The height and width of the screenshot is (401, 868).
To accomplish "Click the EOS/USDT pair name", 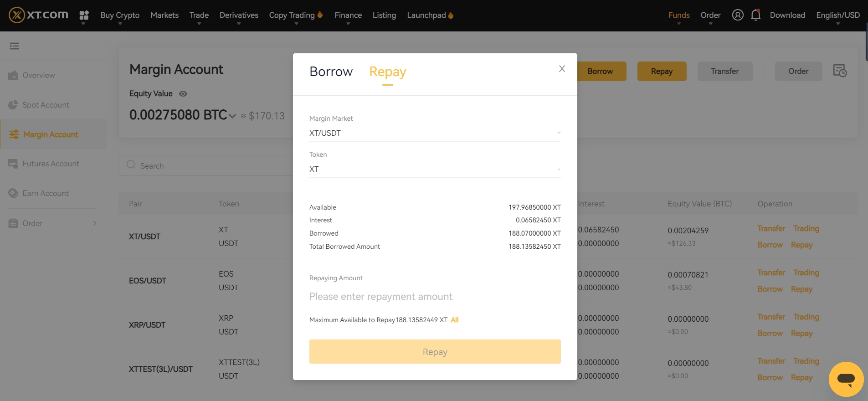I will click(x=147, y=281).
